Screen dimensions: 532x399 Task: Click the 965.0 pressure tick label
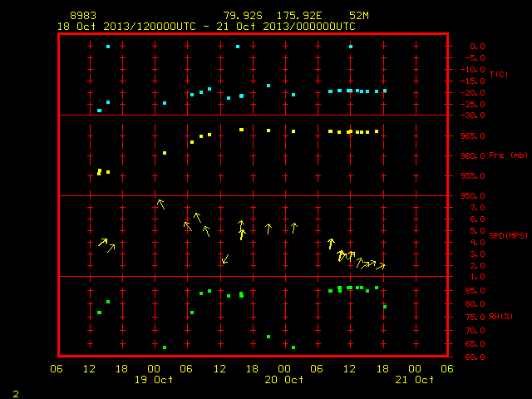point(473,136)
